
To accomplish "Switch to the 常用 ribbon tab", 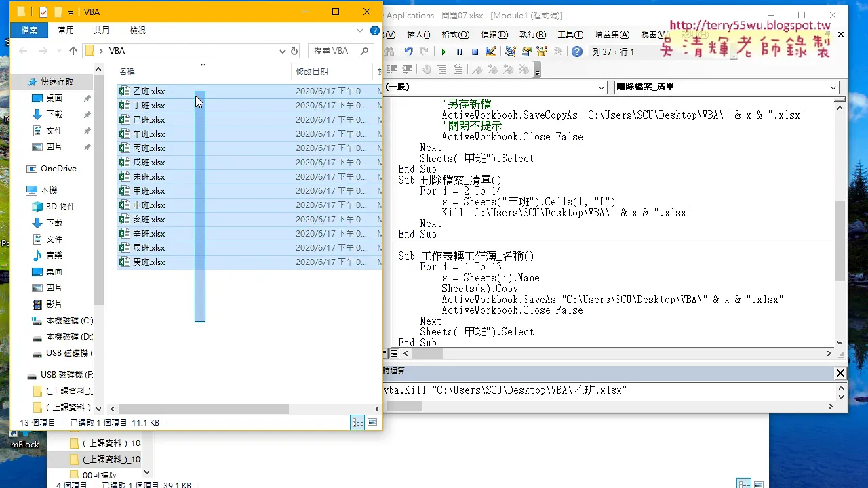I will click(66, 30).
